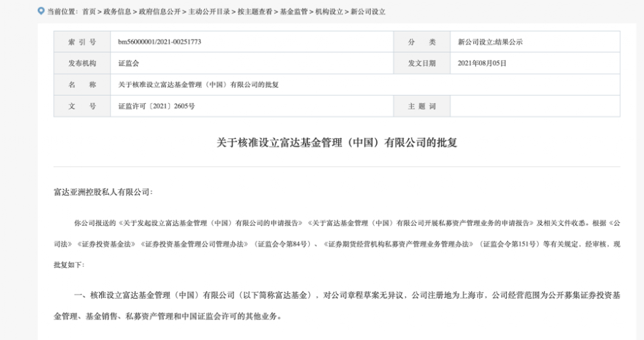This screenshot has width=644, height=340.
Task: Open the 首页 breadcrumb link
Action: click(x=89, y=12)
